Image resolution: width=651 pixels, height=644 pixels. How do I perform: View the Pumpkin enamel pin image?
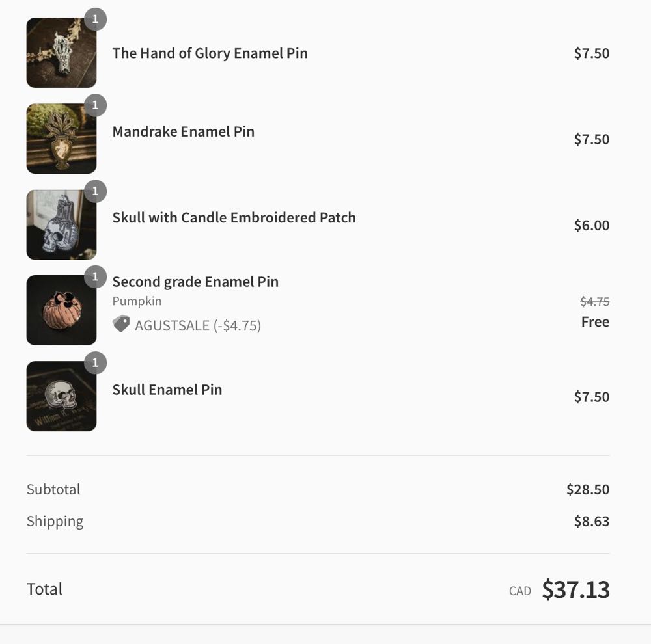(61, 311)
